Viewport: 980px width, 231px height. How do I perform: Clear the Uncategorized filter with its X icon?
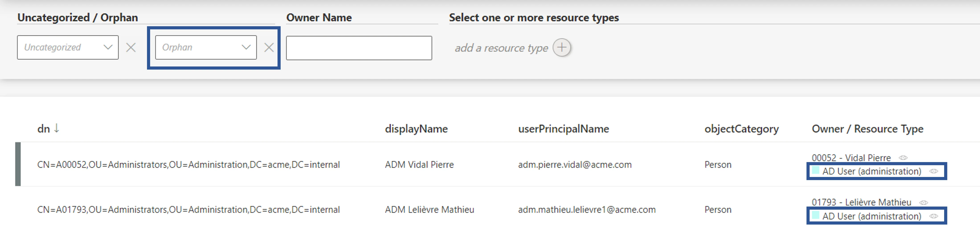(131, 48)
